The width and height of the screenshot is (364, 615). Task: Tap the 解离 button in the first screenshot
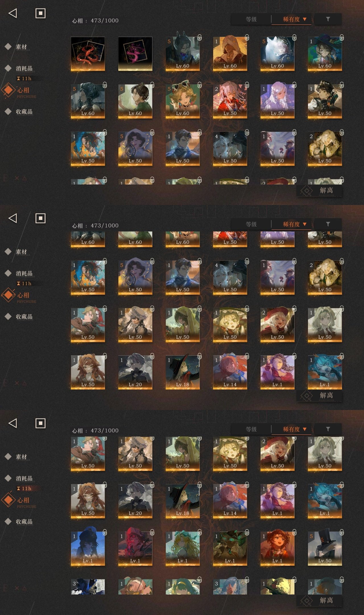[319, 190]
